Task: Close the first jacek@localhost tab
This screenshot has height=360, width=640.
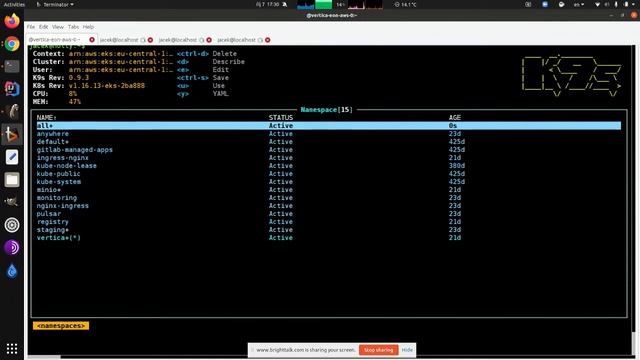Action: pos(150,40)
